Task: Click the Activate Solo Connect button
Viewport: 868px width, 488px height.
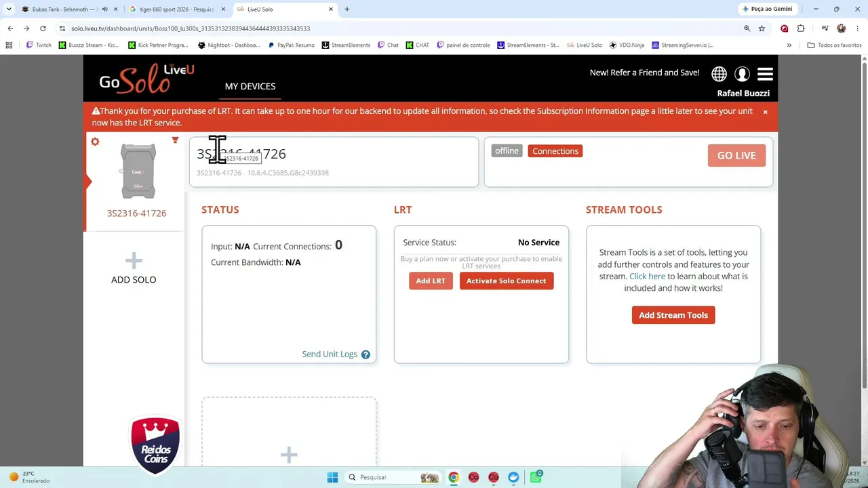Action: 507,281
